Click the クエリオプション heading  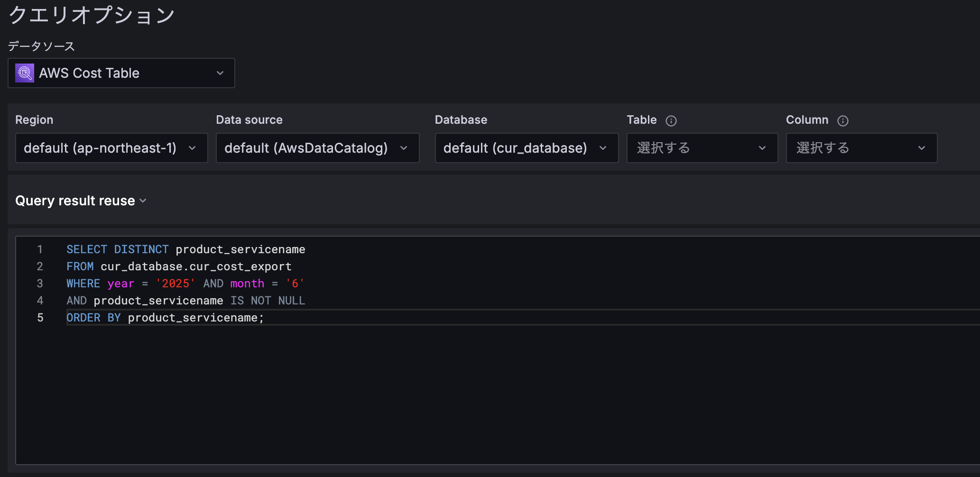(92, 15)
